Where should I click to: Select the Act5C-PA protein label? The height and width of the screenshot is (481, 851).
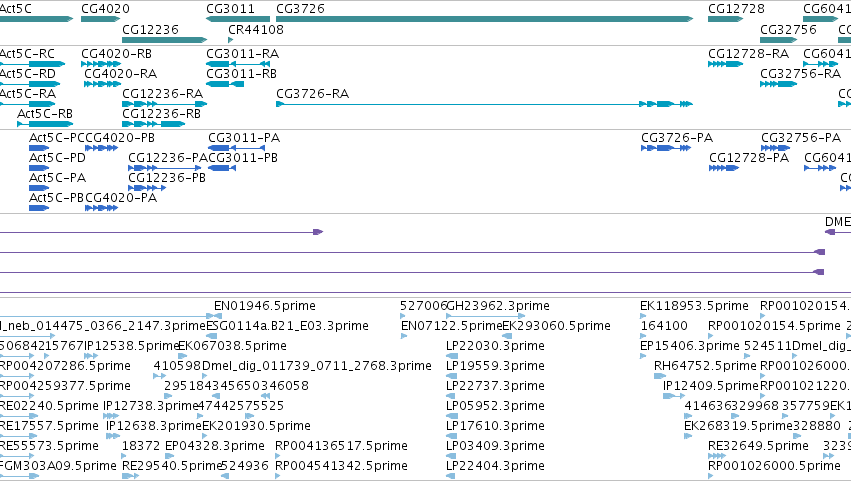[x=57, y=178]
